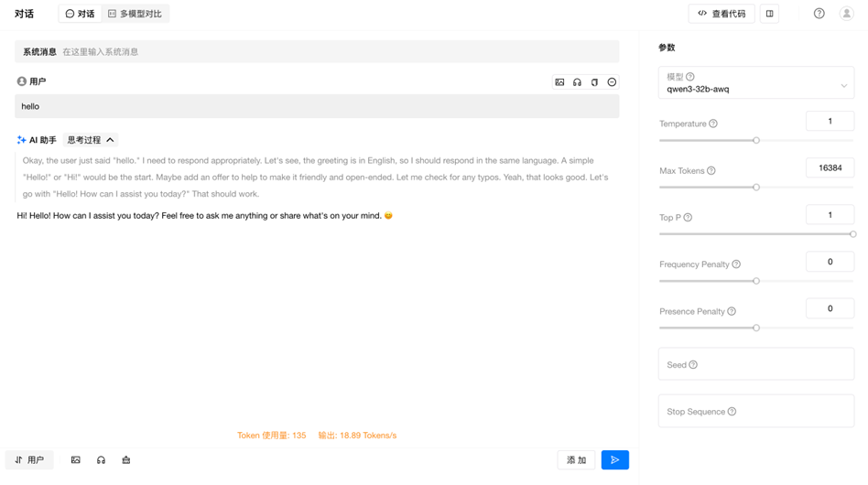Attach image using bottom bar picture icon
Image resolution: width=868 pixels, height=485 pixels.
click(x=76, y=460)
